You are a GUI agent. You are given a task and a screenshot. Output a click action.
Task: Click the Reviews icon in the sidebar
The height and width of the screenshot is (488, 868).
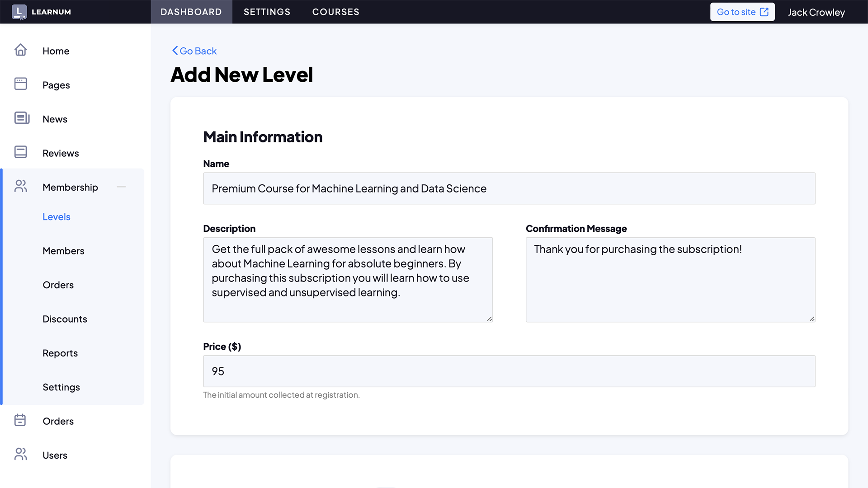click(x=20, y=152)
